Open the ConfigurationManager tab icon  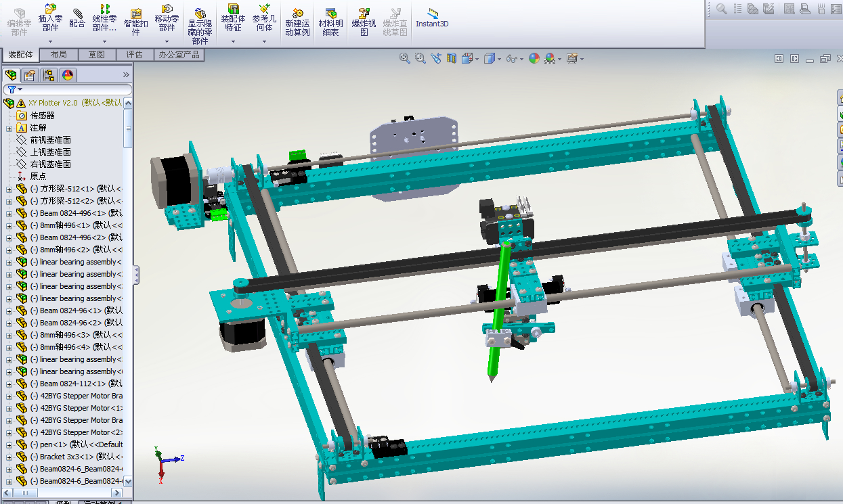click(49, 75)
